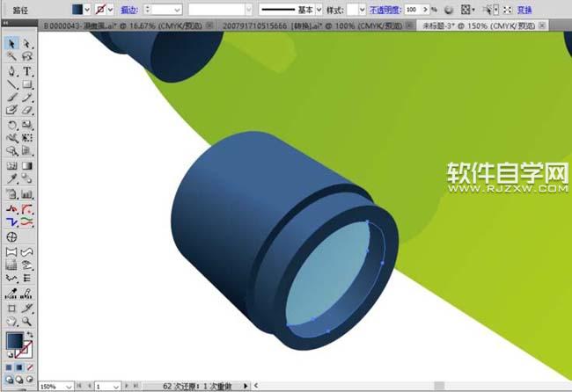Switch to the 200791710515666 document tab
The height and width of the screenshot is (392, 572).
(x=312, y=25)
